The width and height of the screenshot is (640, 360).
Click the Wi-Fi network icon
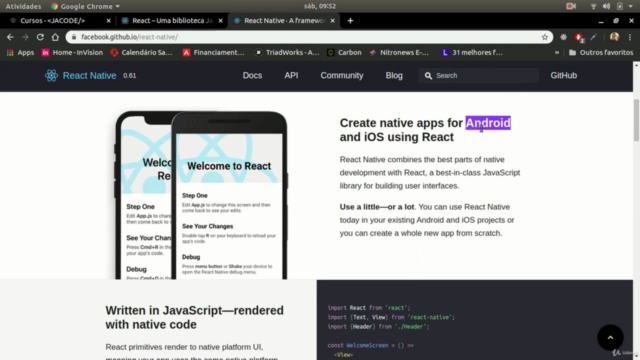pyautogui.click(x=593, y=6)
